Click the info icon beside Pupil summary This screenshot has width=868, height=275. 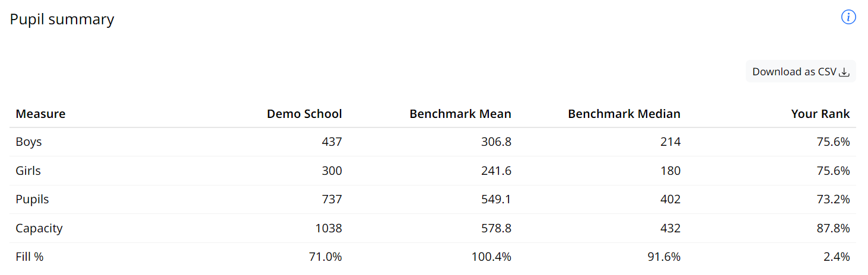(x=848, y=18)
